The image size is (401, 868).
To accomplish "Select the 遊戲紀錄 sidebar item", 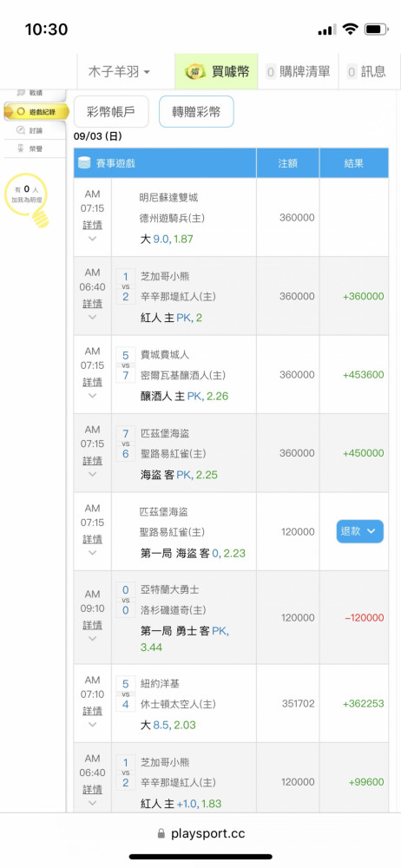I will tap(37, 112).
